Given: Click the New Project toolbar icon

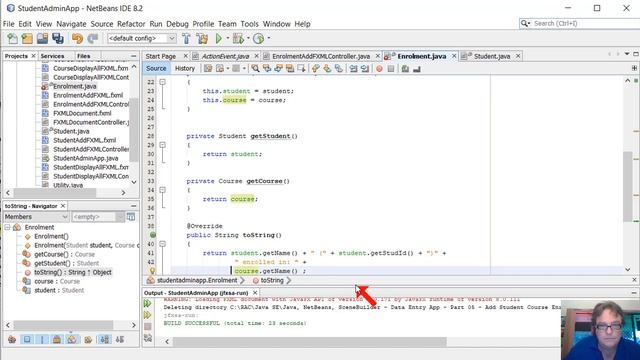Looking at the screenshot, I should coord(27,38).
